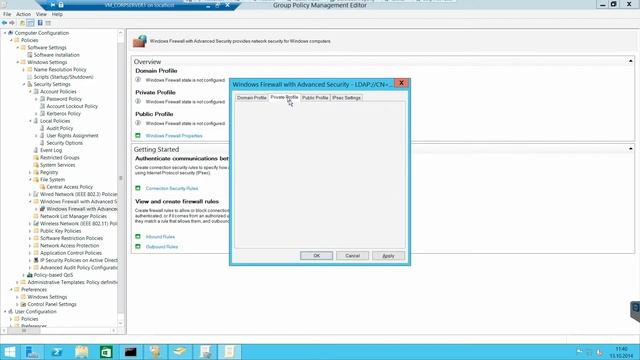Click the Software installation icon
Screen dimensions: 640x360
tap(29, 55)
